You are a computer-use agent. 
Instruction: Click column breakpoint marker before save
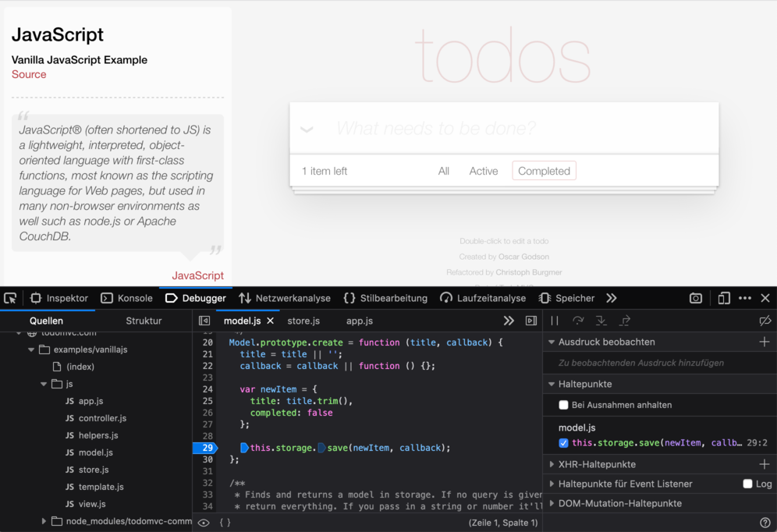[x=321, y=448]
